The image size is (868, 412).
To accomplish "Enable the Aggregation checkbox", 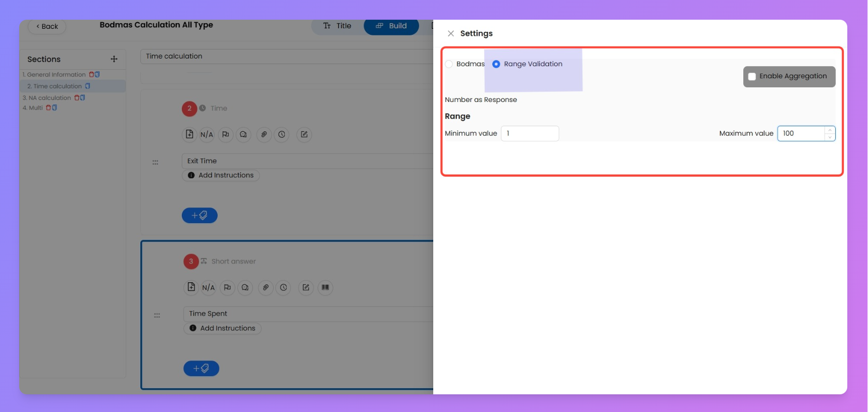I will [x=752, y=77].
